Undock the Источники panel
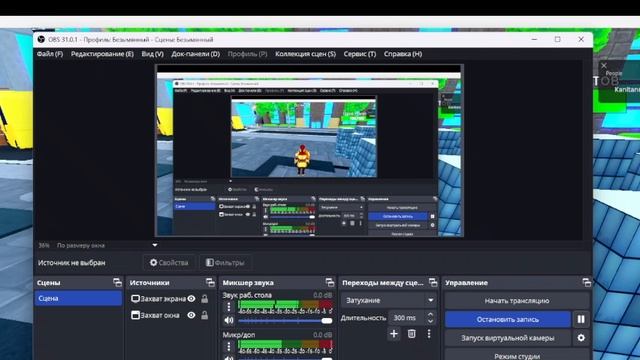Image resolution: width=640 pixels, height=360 pixels. coord(210,282)
